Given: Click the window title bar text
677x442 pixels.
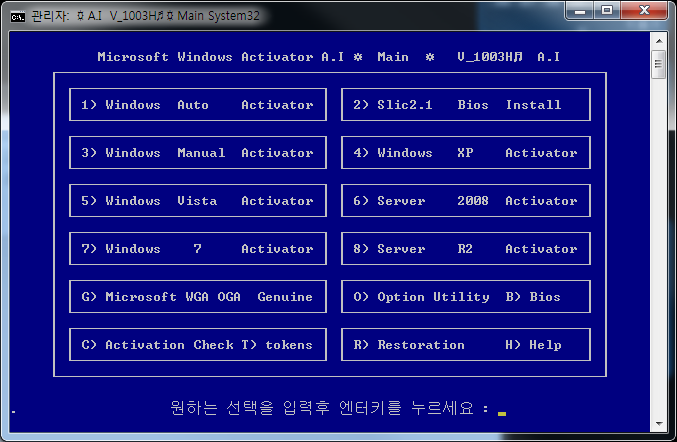Looking at the screenshot, I should click(146, 16).
